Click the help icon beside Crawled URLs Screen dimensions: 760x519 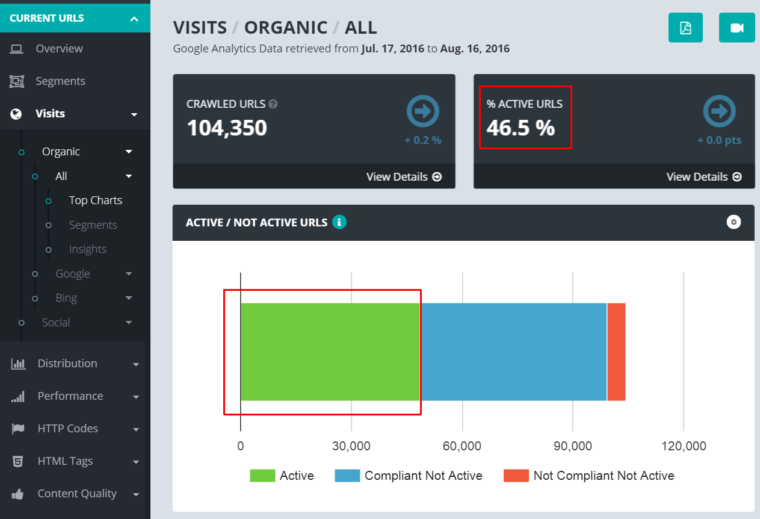pyautogui.click(x=273, y=104)
